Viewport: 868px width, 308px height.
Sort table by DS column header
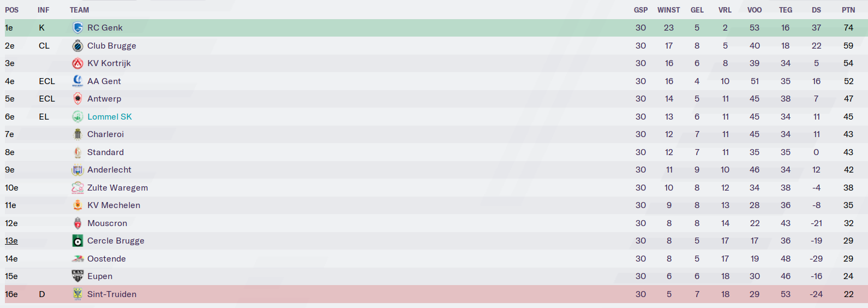coord(816,10)
